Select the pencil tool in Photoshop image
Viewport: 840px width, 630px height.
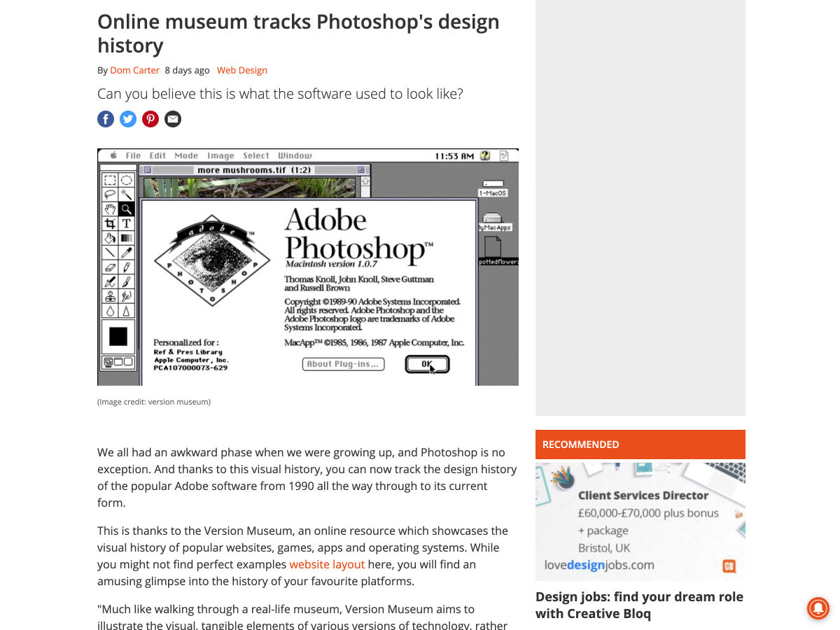click(126, 267)
